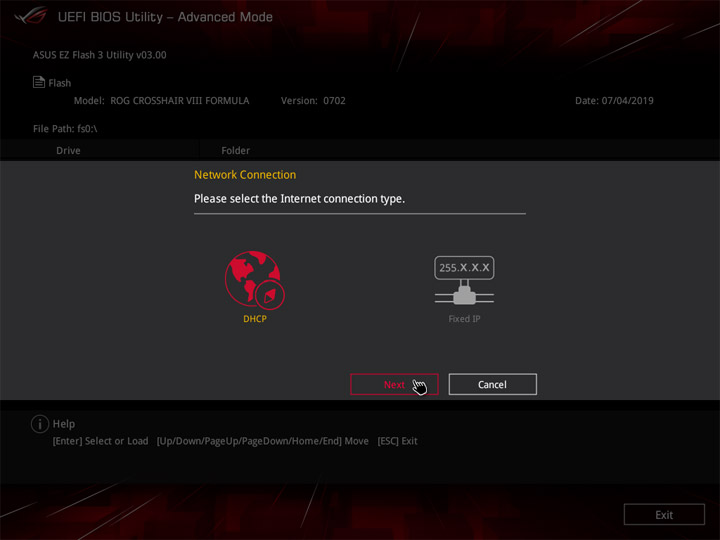Click the Flash label
This screenshot has height=540, width=720.
[60, 83]
